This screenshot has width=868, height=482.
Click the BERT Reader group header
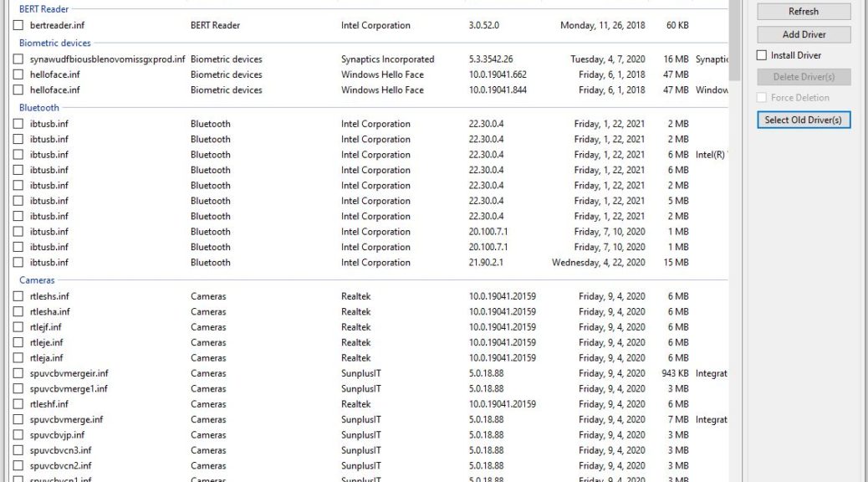[x=43, y=9]
